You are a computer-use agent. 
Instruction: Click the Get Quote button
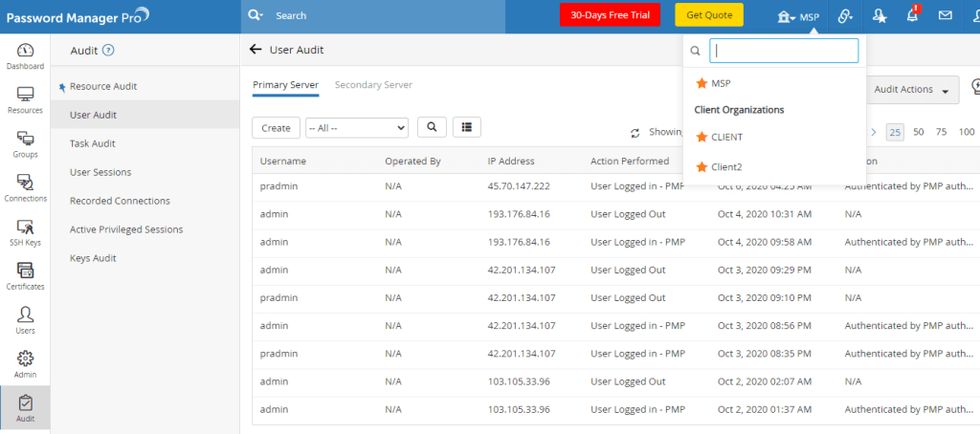[x=709, y=15]
